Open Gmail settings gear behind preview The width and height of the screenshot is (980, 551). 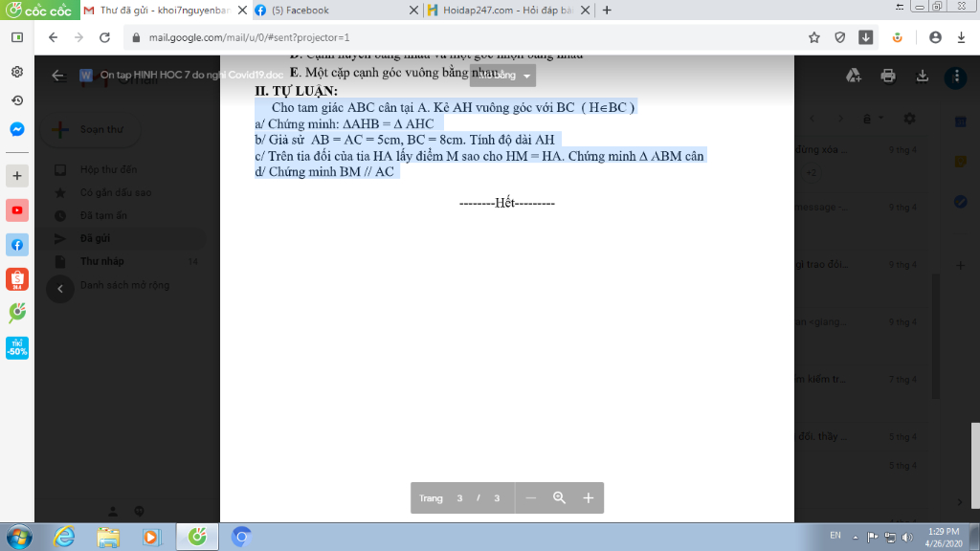tap(909, 118)
